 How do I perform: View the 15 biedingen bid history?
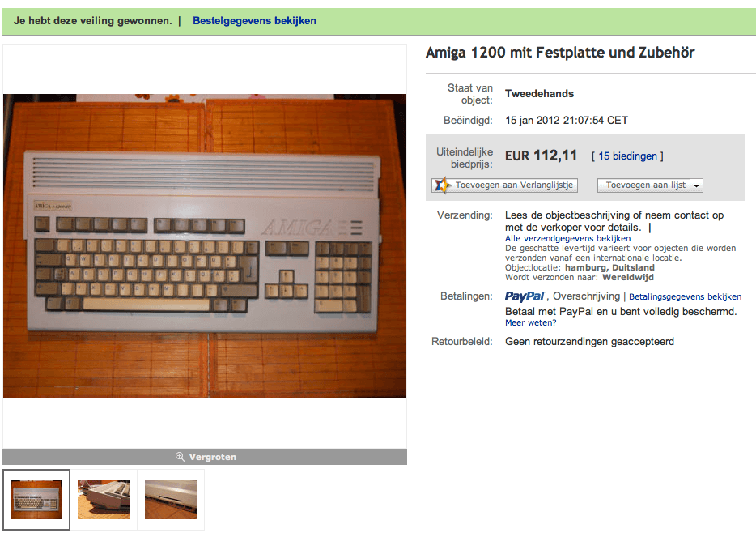pos(627,156)
